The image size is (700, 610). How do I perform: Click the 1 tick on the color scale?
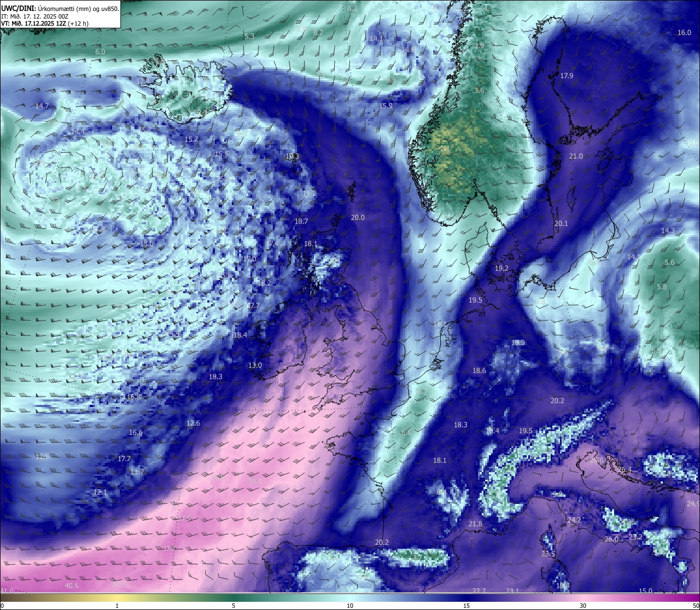point(117,606)
